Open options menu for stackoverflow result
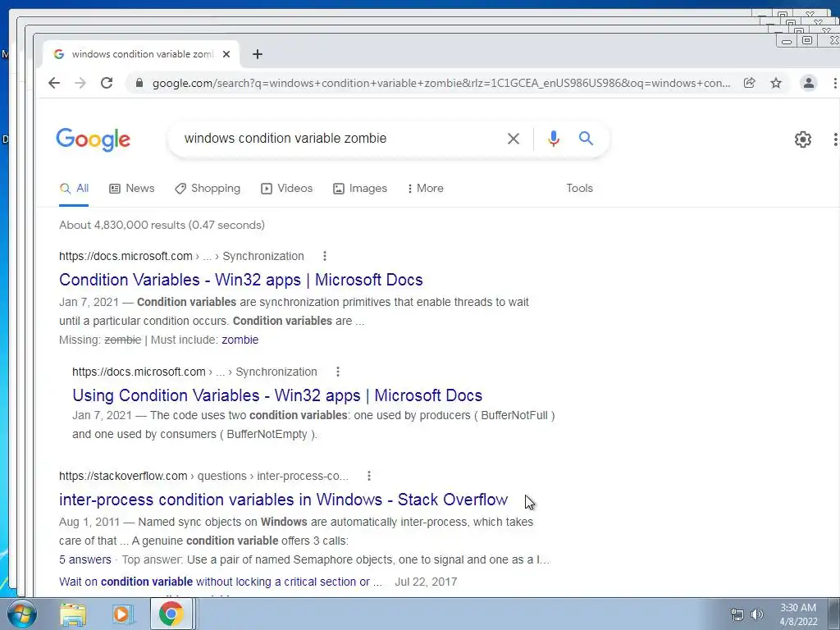The width and height of the screenshot is (840, 630). [x=369, y=476]
